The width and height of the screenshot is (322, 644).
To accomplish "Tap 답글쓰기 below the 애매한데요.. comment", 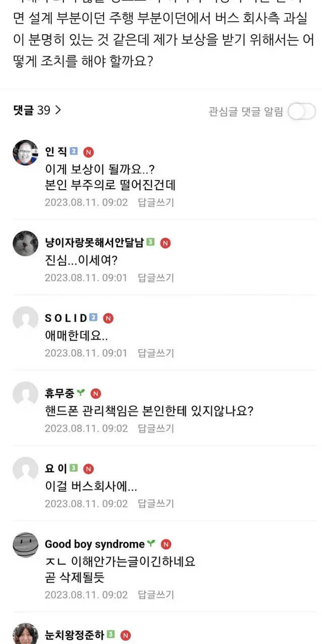I will (155, 353).
